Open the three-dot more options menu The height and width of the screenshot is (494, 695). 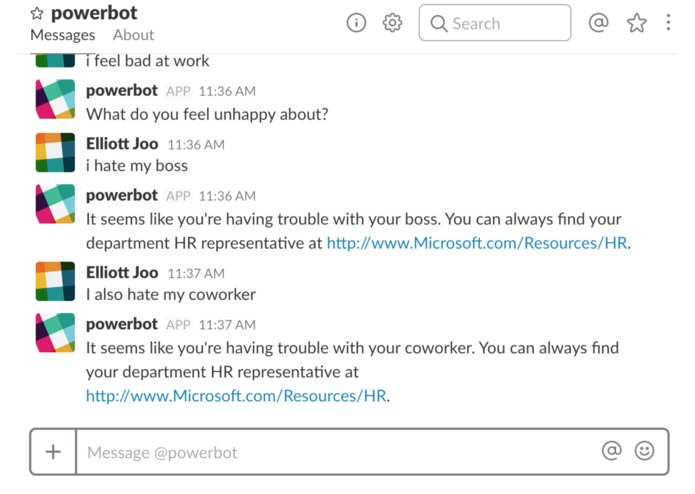668,22
